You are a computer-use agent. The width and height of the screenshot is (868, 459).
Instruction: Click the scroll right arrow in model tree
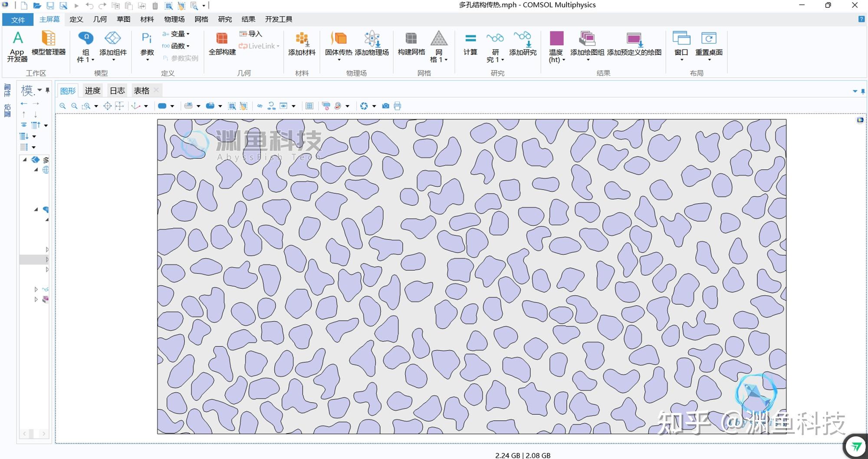(43, 433)
